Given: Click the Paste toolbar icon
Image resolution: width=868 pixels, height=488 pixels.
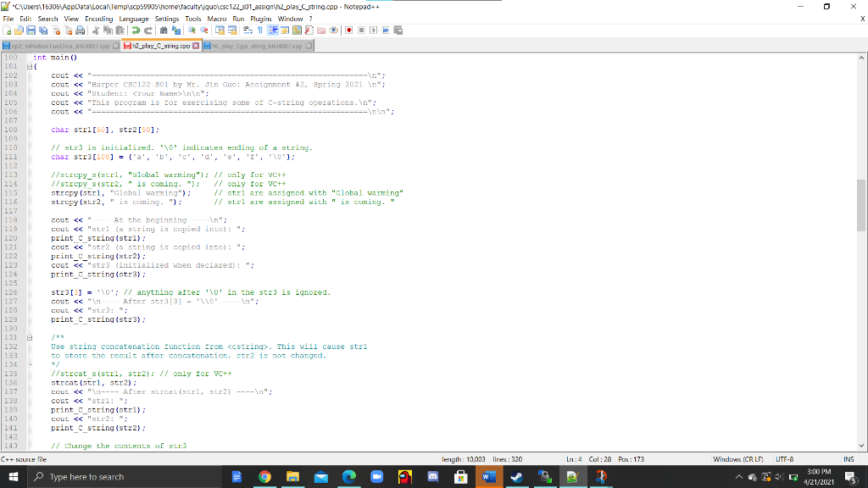Looking at the screenshot, I should [x=120, y=30].
